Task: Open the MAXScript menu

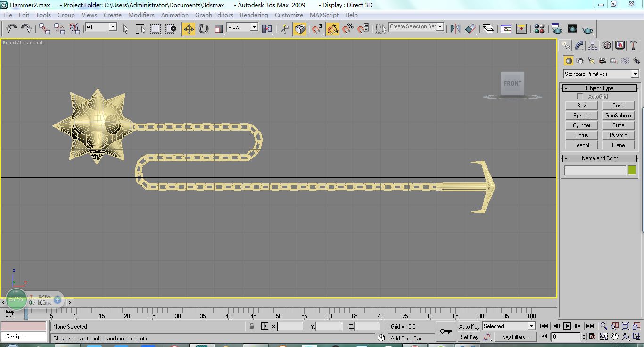Action: [x=324, y=15]
